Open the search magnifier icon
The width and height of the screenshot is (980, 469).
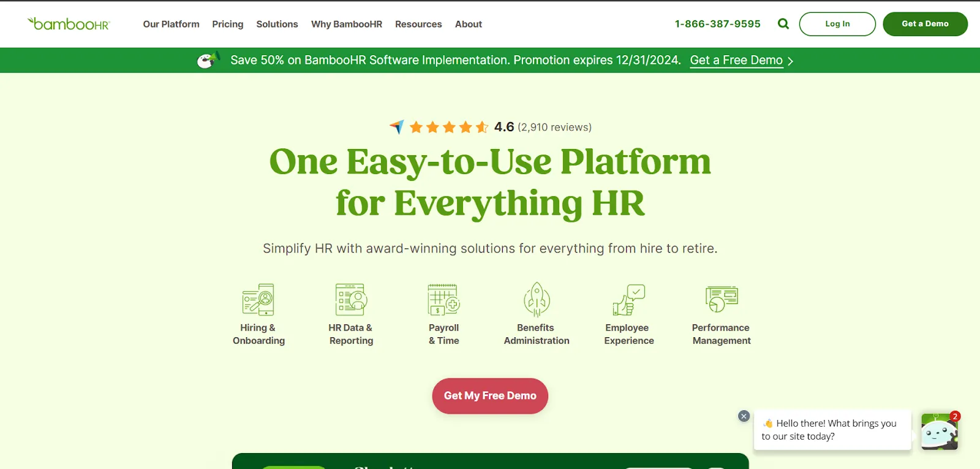tap(783, 24)
